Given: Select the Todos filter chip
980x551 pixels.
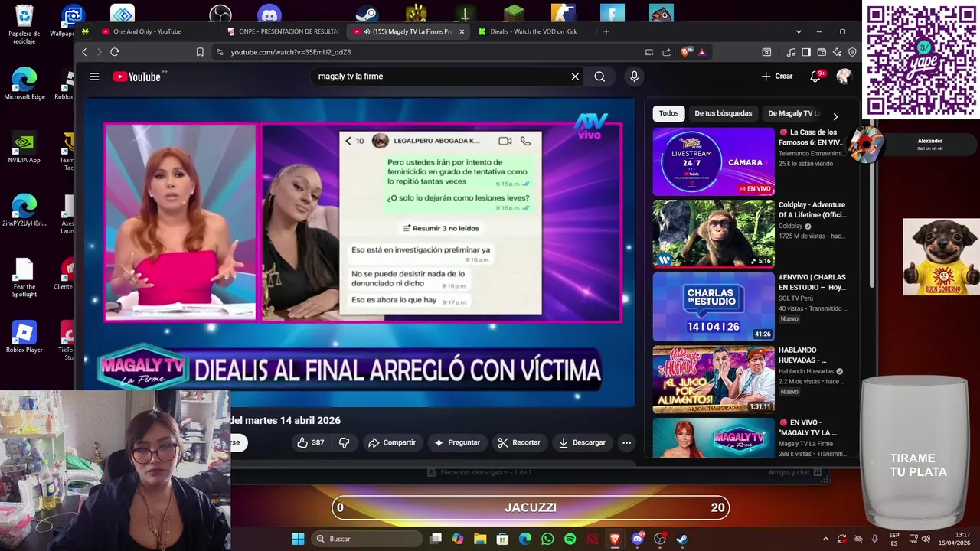Looking at the screenshot, I should pos(668,113).
